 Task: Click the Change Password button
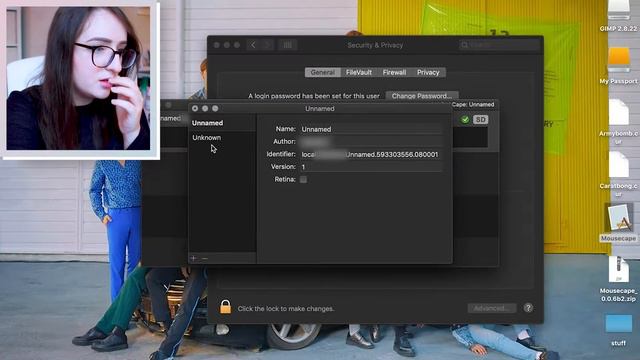pyautogui.click(x=422, y=96)
